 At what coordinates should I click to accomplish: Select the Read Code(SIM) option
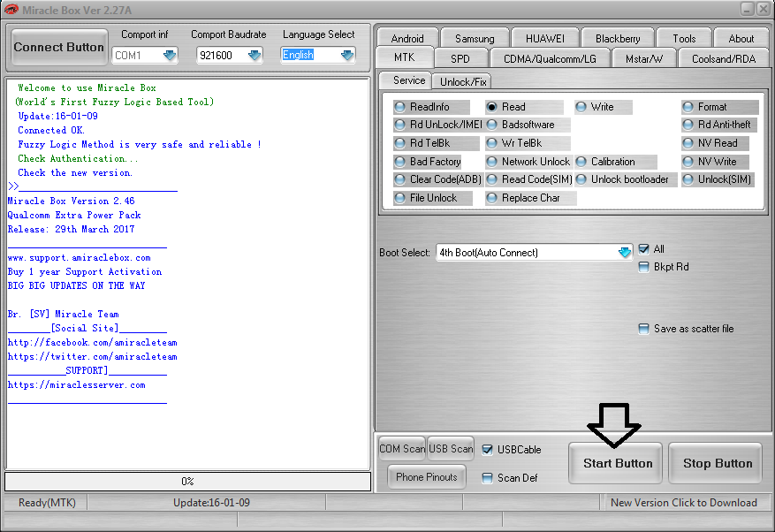[529, 179]
